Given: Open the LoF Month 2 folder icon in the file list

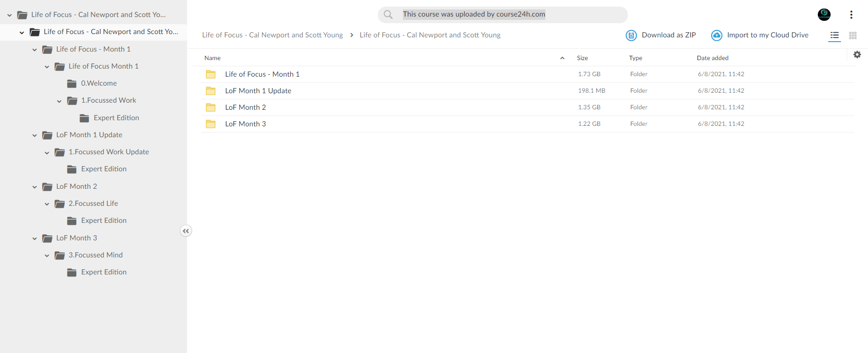Looking at the screenshot, I should click(x=211, y=107).
